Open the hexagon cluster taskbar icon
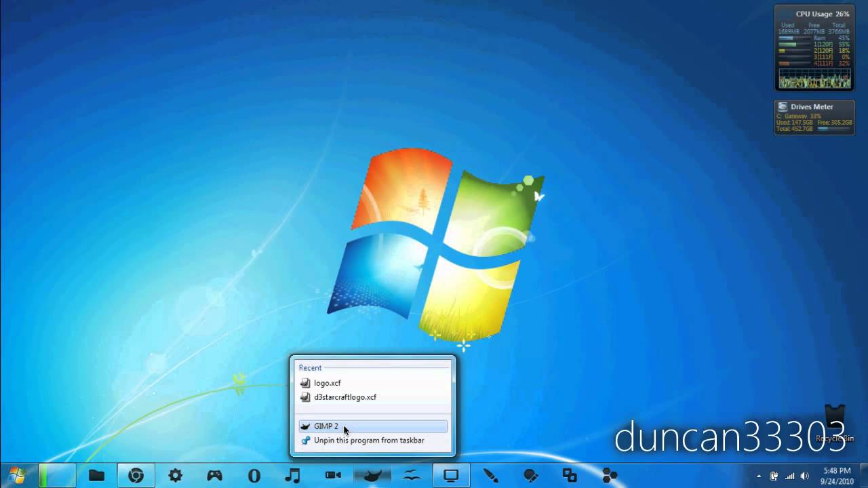 point(610,475)
